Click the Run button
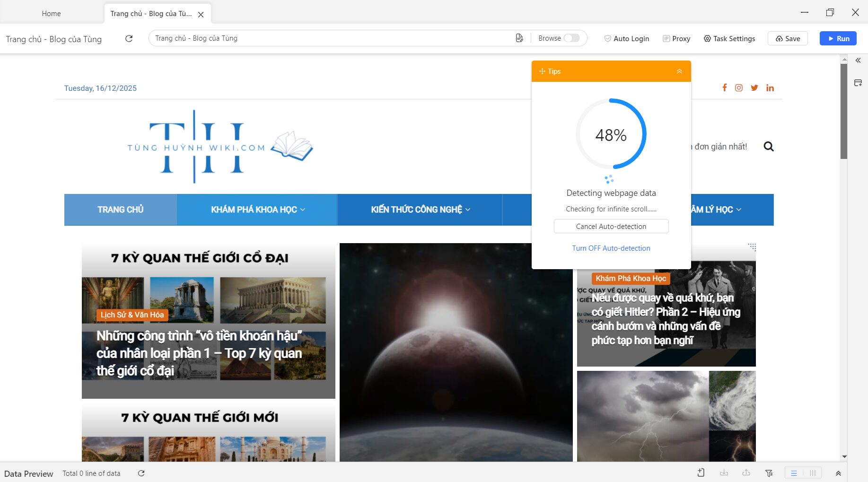868x482 pixels. [x=838, y=38]
